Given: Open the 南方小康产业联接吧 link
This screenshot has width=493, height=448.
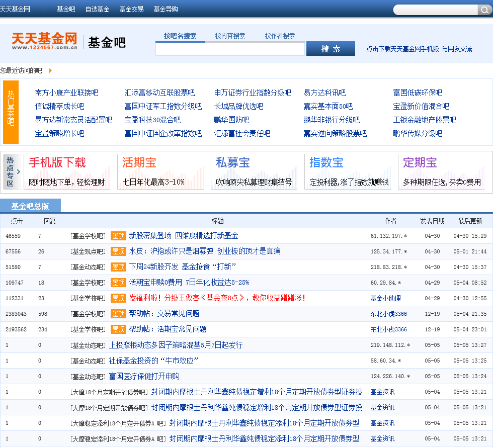Looking at the screenshot, I should coord(66,93).
